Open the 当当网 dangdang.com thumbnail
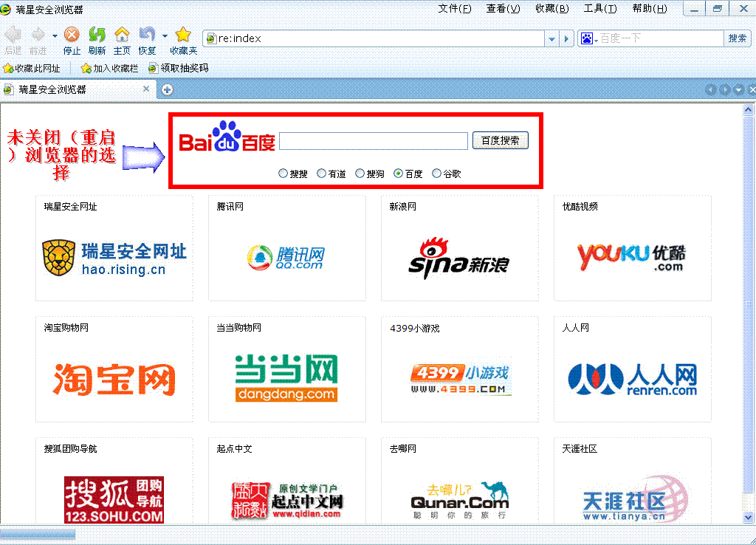The width and height of the screenshot is (756, 545). click(x=286, y=378)
